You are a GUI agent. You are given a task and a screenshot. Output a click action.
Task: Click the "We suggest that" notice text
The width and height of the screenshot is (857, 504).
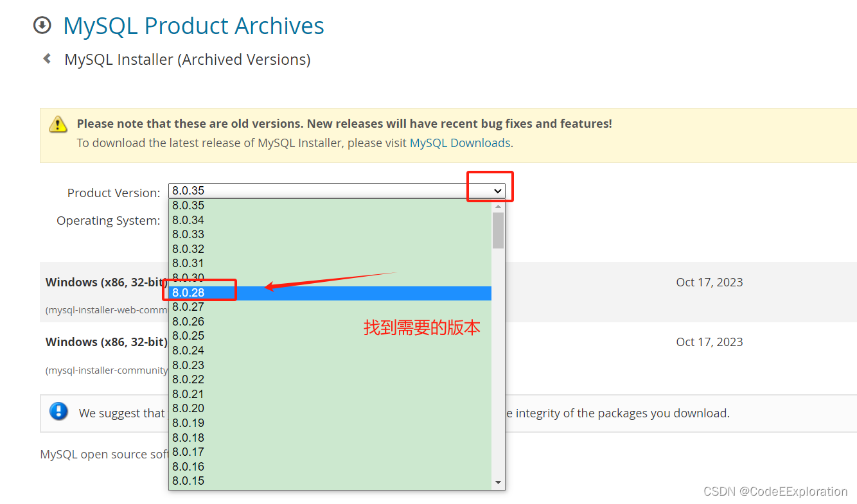122,413
